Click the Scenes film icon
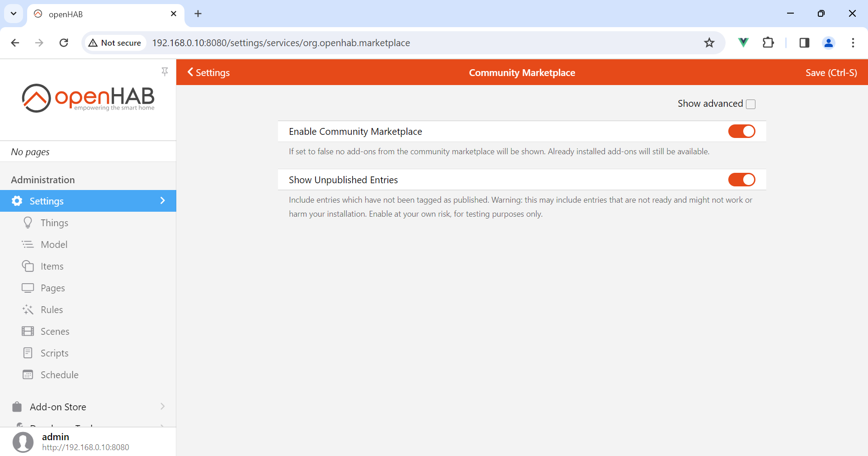 pos(28,331)
